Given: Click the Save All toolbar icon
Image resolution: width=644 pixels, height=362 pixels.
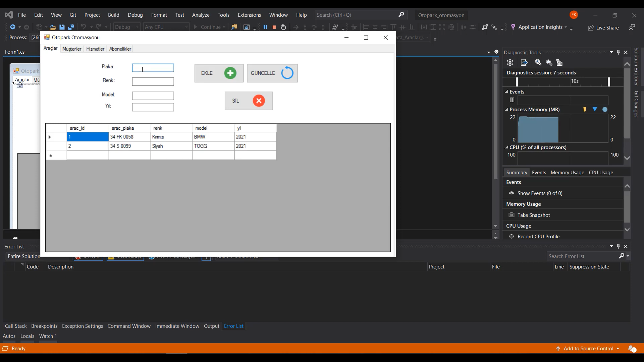Looking at the screenshot, I should [71, 27].
